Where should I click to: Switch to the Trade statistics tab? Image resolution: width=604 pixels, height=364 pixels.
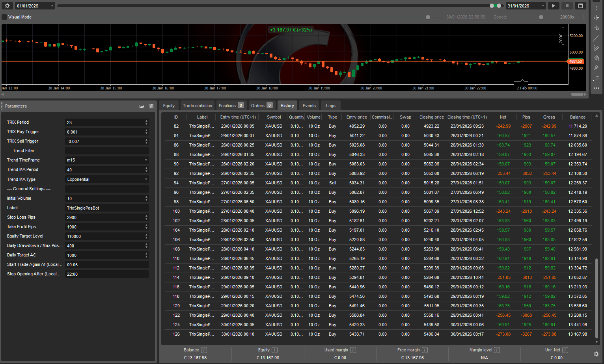coord(197,106)
